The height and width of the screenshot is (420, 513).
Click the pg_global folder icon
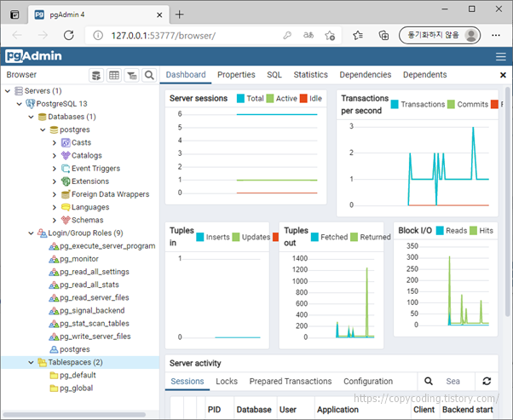coord(54,388)
